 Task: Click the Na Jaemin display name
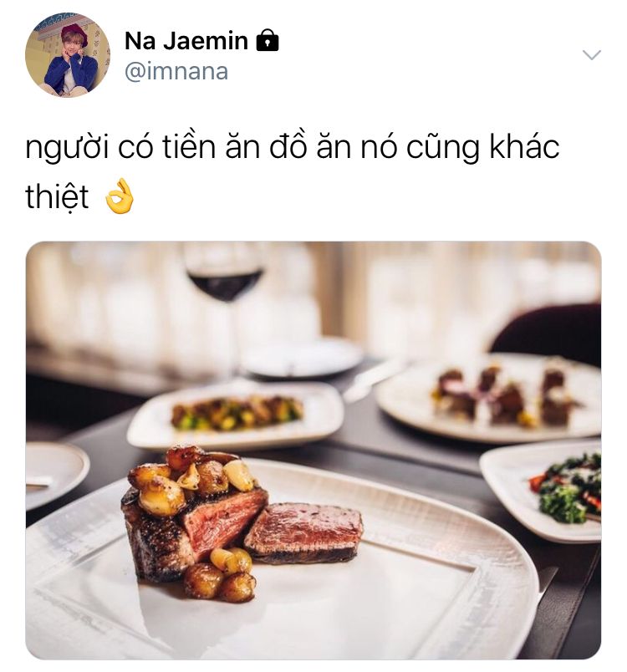186,41
